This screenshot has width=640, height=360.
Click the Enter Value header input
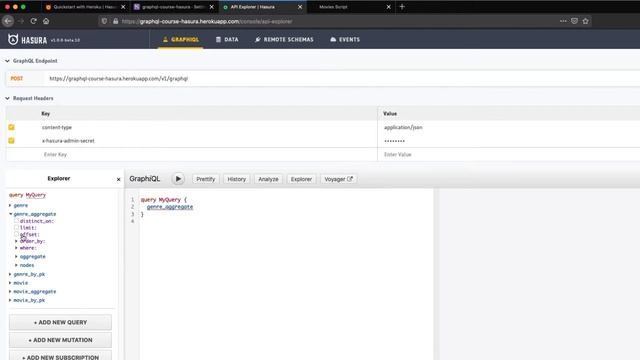(509, 155)
